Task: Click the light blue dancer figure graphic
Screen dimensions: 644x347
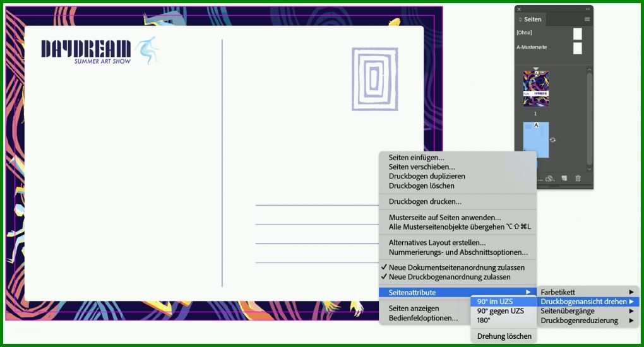Action: click(x=148, y=50)
